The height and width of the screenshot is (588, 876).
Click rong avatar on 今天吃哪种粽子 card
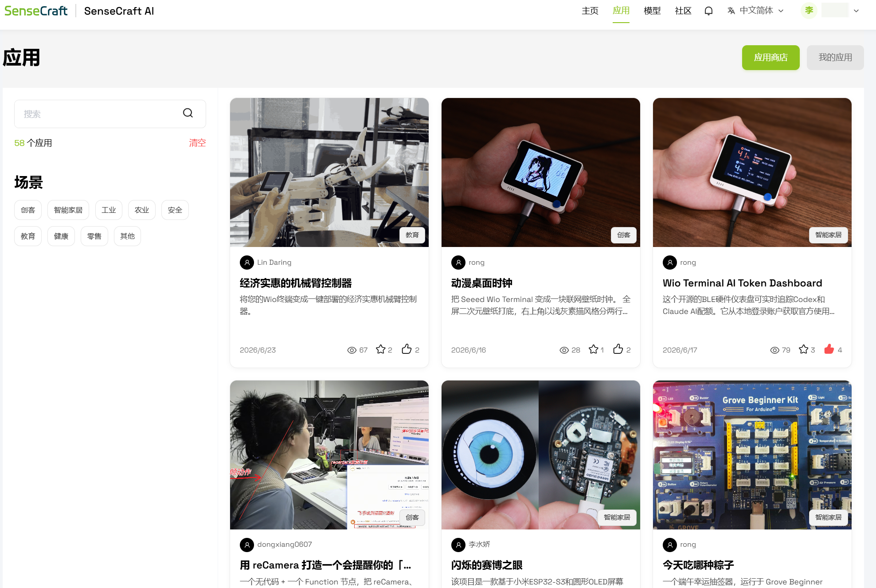pos(670,545)
